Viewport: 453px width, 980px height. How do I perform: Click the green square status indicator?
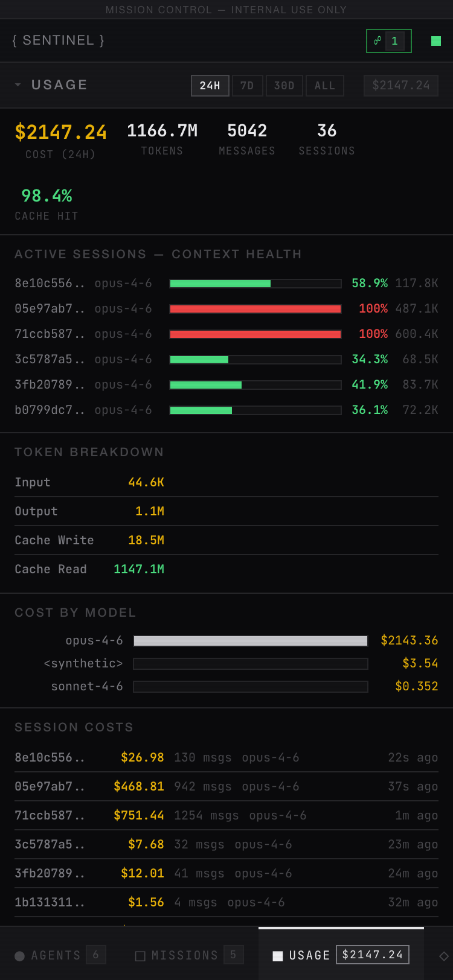point(436,41)
